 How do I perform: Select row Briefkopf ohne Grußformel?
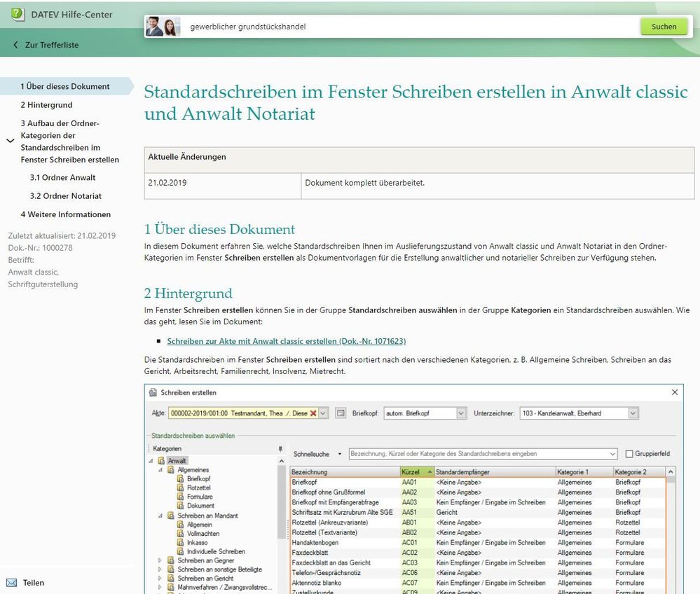coord(478,492)
